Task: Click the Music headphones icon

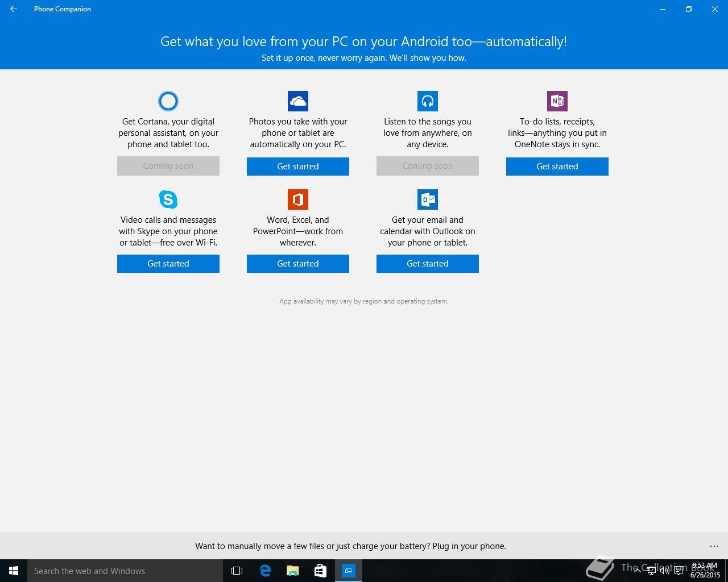Action: [x=428, y=101]
